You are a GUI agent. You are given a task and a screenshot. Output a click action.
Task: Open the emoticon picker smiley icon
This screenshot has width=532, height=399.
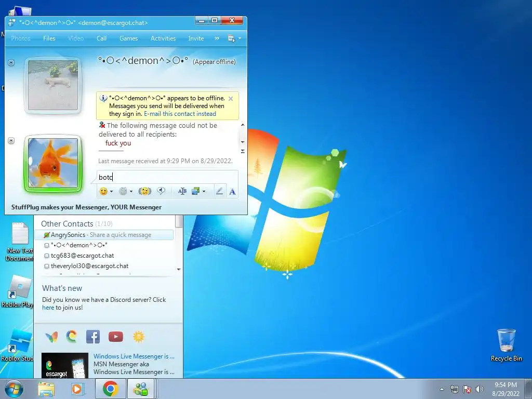[x=103, y=191]
